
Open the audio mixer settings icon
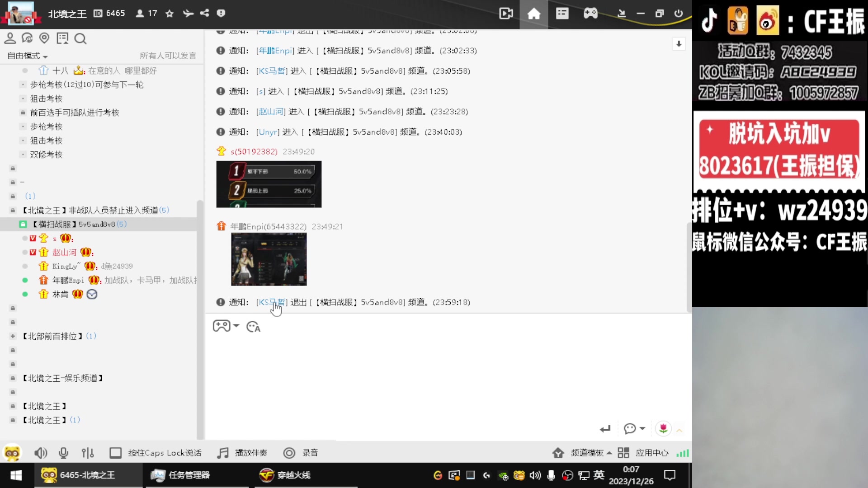(x=88, y=453)
